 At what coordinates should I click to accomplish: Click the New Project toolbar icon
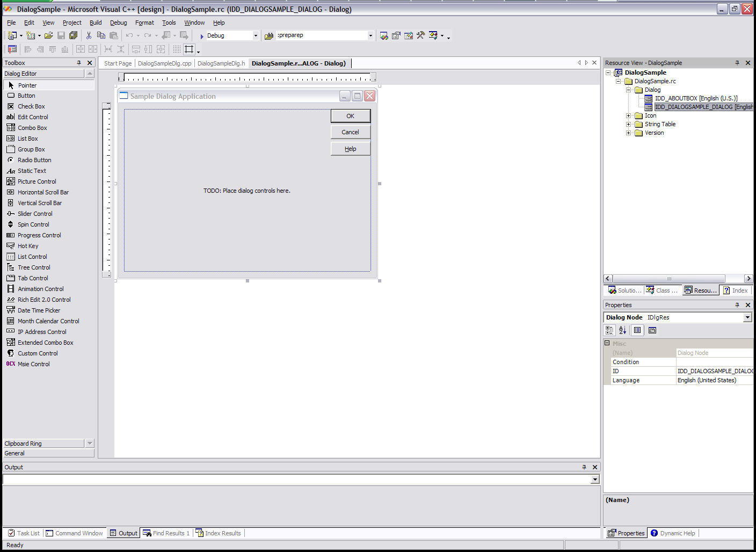tap(12, 35)
